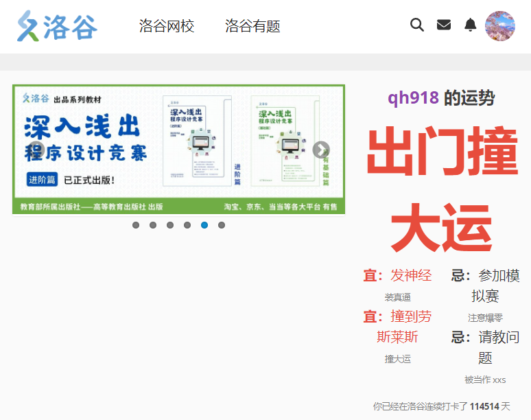Click the search magnifier icon

[x=417, y=25]
